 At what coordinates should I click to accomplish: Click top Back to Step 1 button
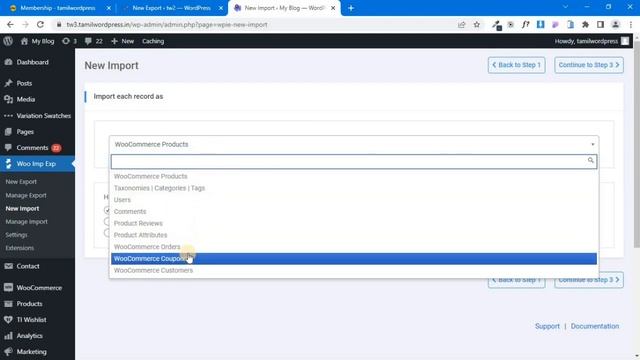pyautogui.click(x=516, y=65)
